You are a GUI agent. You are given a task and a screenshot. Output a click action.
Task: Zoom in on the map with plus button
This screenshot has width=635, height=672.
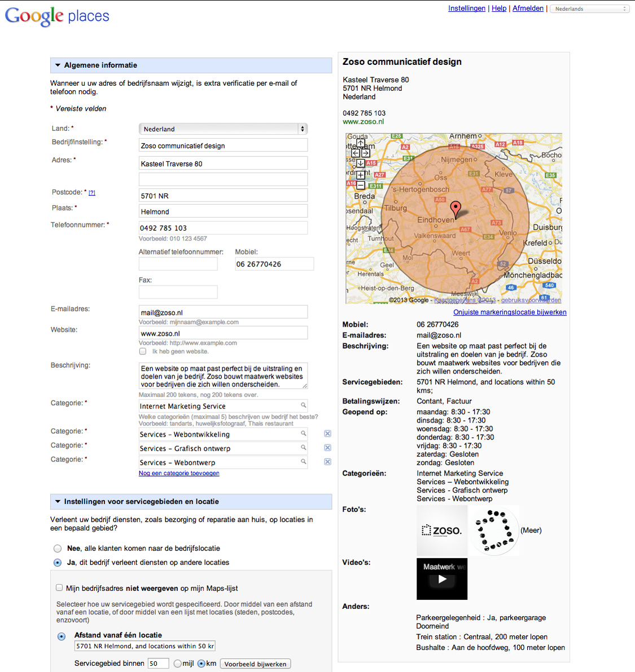click(360, 175)
